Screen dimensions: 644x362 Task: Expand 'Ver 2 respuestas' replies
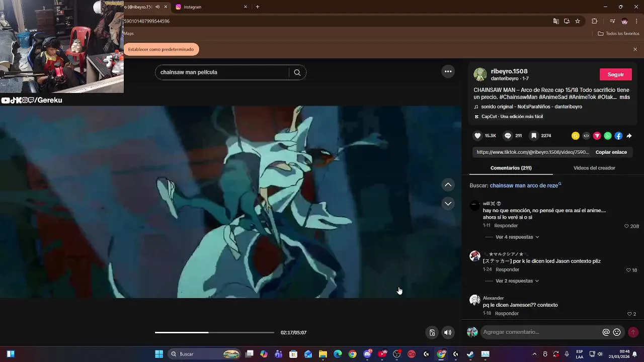(x=517, y=281)
